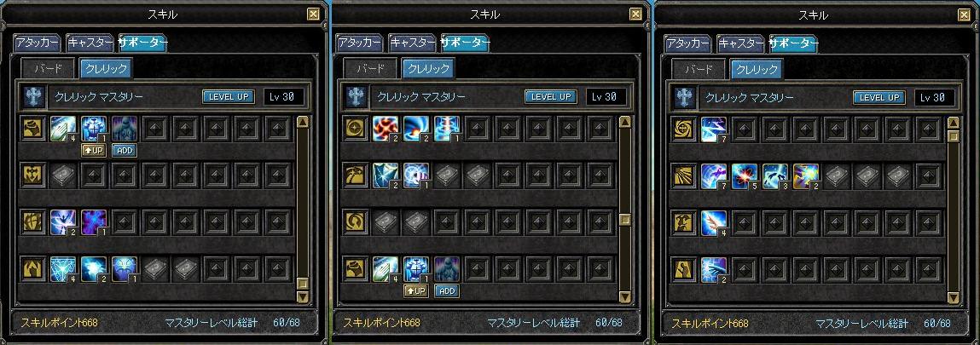
Task: Select the red burst skill showing level 5
Action: pyautogui.click(x=744, y=176)
